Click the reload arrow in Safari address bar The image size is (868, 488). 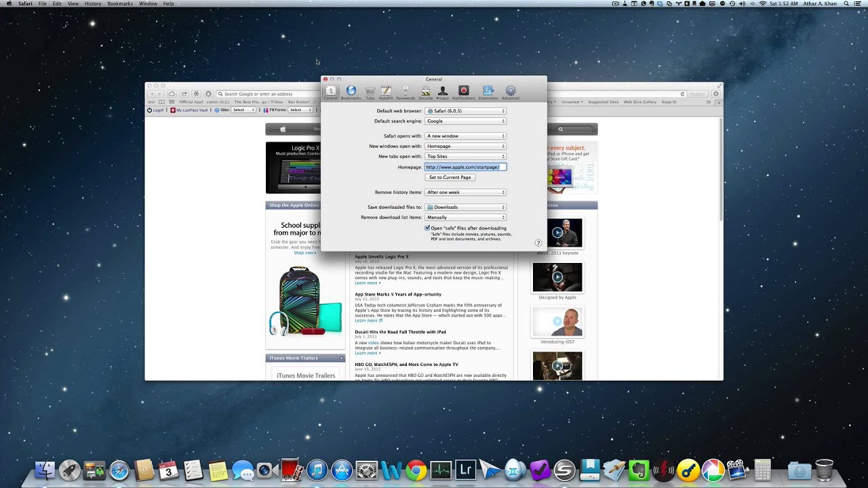pyautogui.click(x=683, y=94)
